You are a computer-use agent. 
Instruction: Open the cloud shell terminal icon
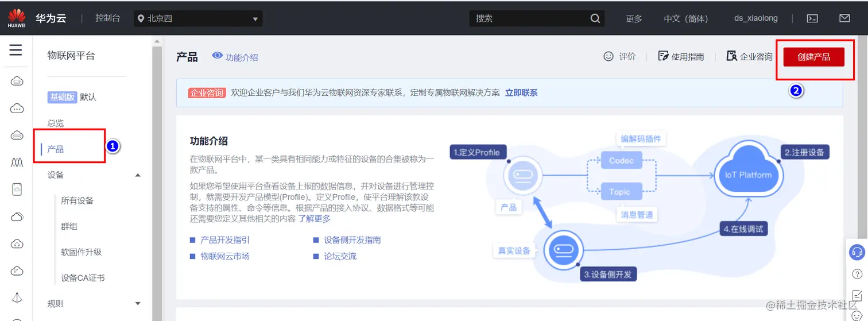812,18
